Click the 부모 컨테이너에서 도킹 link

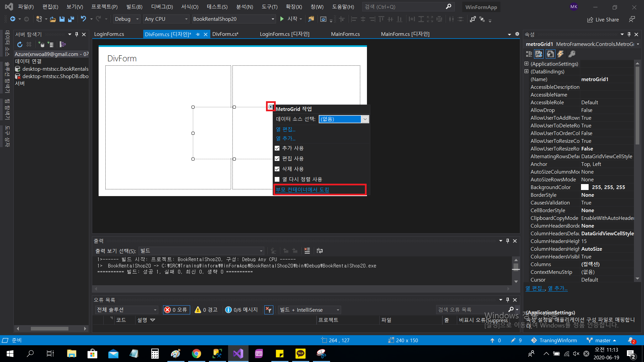[x=302, y=190]
